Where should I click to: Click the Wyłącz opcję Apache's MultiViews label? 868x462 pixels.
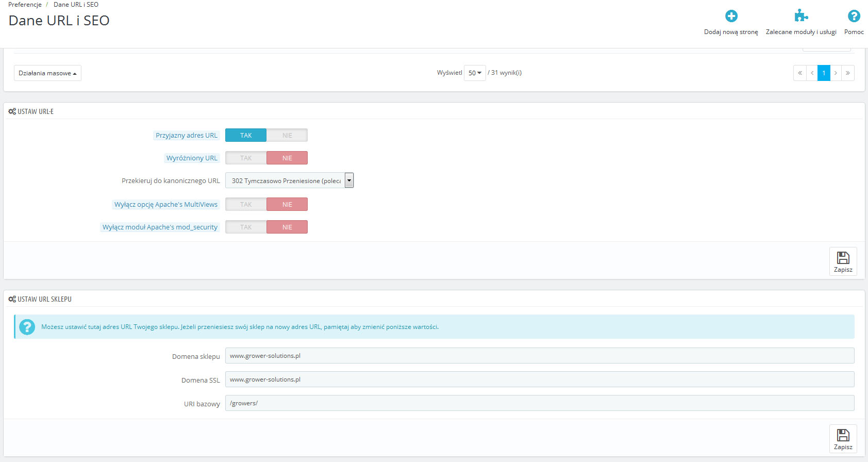coord(166,205)
